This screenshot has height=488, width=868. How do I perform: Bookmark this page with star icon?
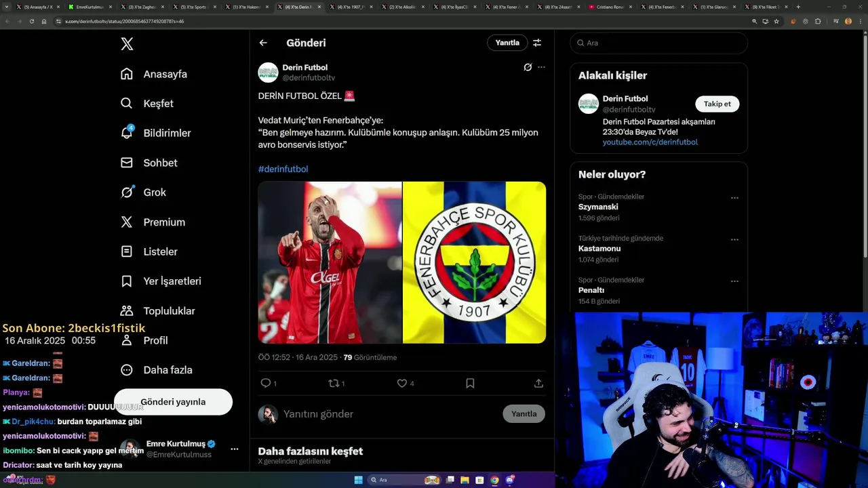point(776,21)
